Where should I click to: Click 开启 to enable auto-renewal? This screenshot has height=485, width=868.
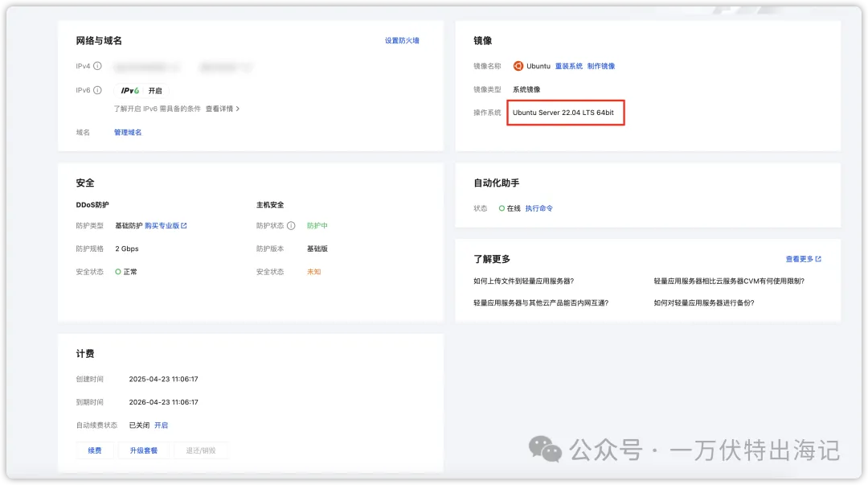pyautogui.click(x=161, y=425)
